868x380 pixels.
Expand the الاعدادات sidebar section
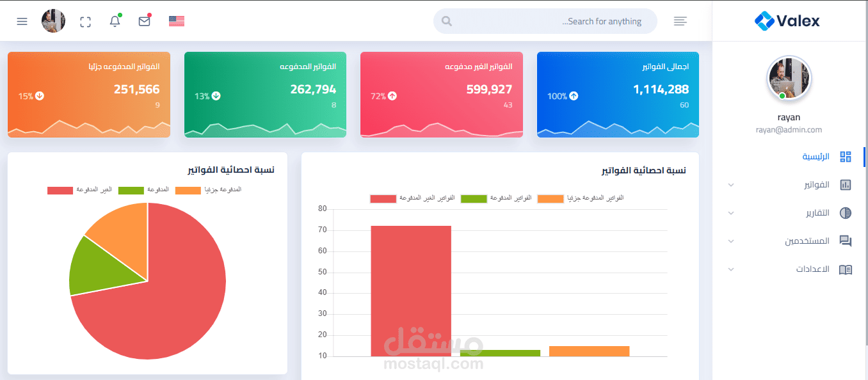[730, 269]
